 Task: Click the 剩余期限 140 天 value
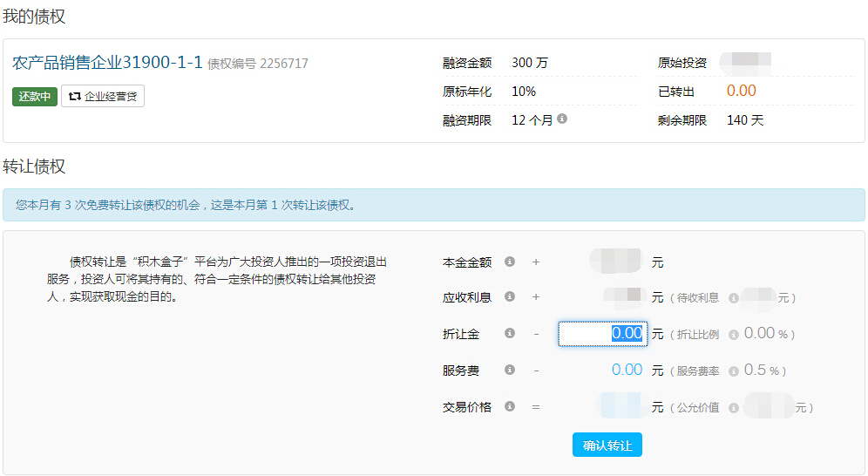pyautogui.click(x=745, y=120)
